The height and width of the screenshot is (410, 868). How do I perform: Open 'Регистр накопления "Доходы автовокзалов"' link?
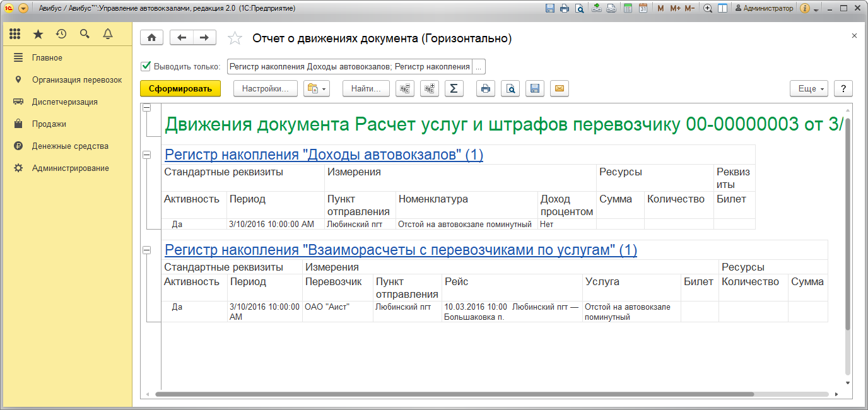(x=324, y=155)
